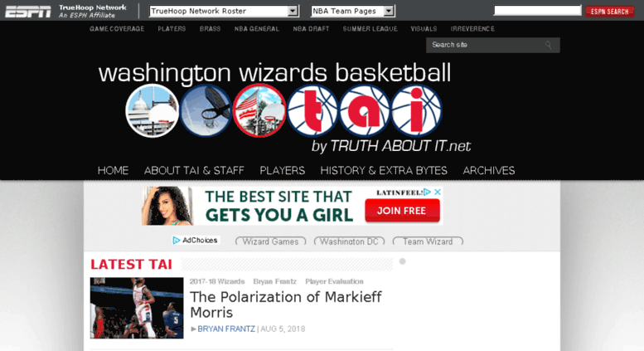Click the AUG 5, 2018 date text
644x351 pixels.
point(283,329)
